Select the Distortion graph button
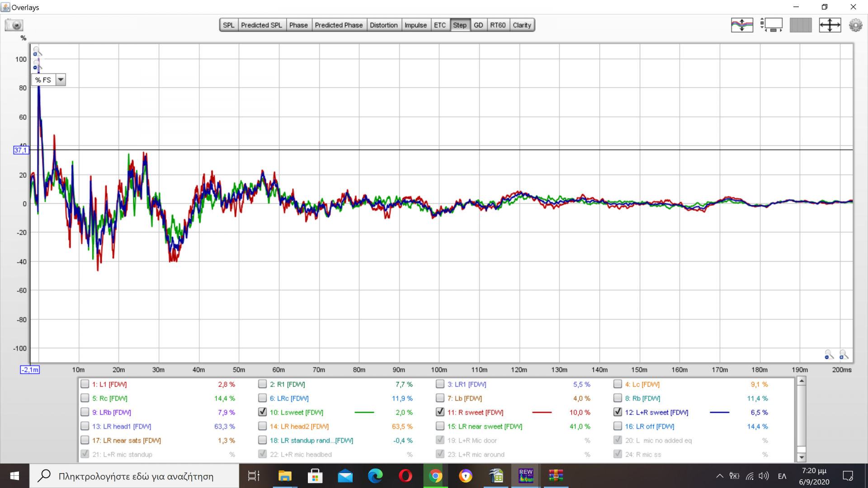 383,25
